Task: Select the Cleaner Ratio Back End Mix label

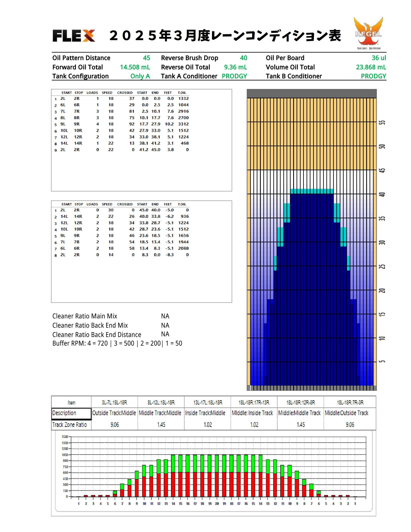Action: [90, 325]
